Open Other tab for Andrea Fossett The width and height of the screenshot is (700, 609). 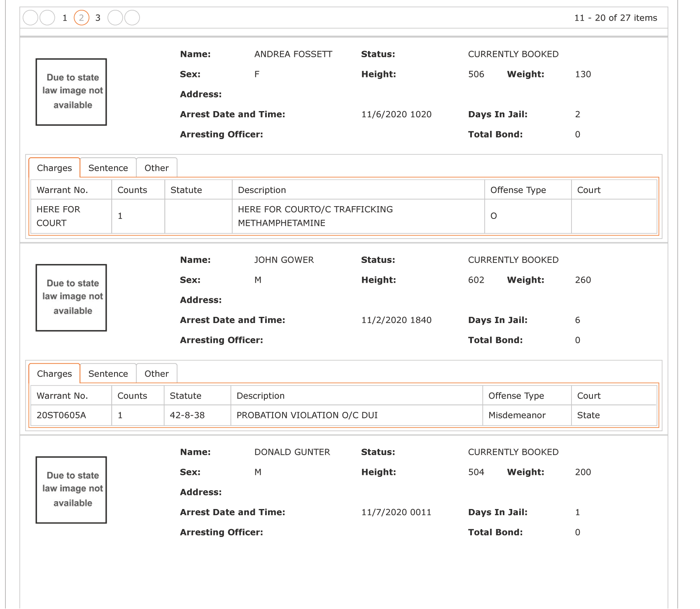pos(157,168)
